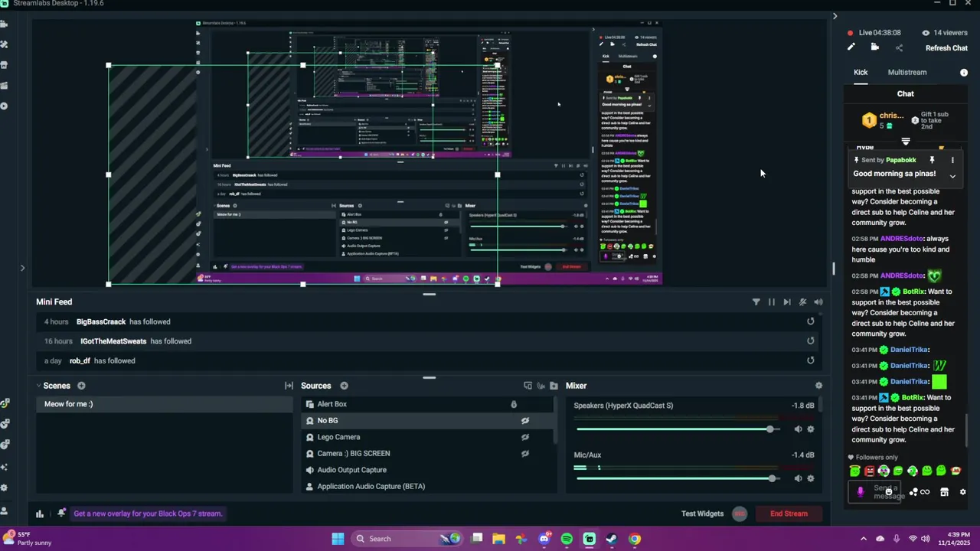
Task: Expand the pinned message chevron
Action: tap(952, 176)
